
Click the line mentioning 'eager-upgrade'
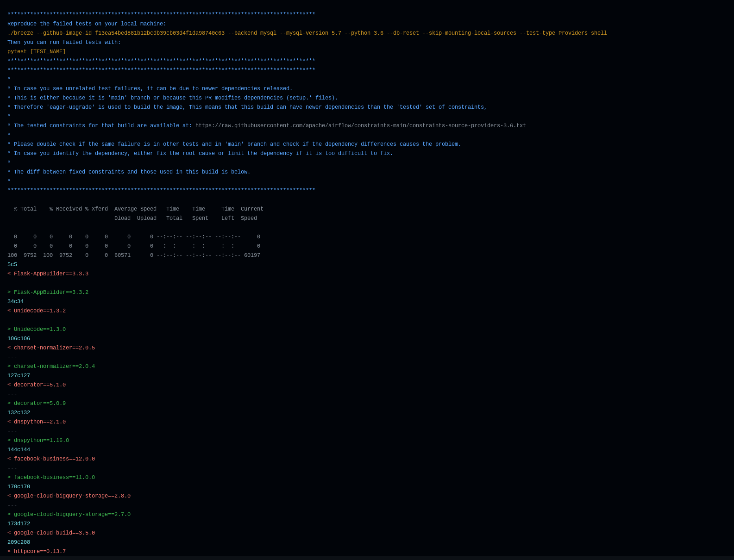[x=247, y=107]
